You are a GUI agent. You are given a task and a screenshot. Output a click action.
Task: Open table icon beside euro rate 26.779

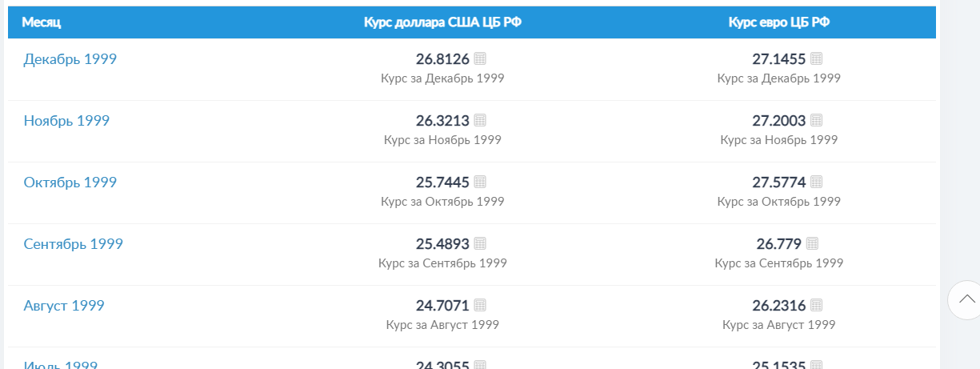click(x=812, y=243)
